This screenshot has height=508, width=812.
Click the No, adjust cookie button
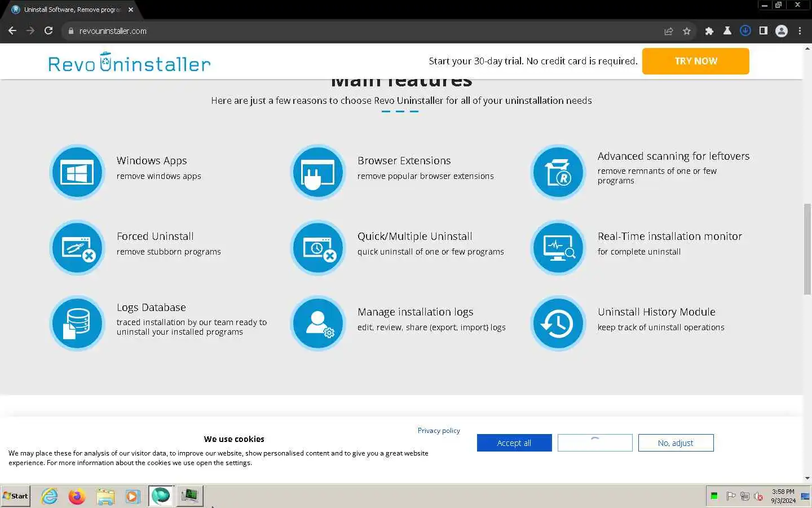[x=676, y=443]
